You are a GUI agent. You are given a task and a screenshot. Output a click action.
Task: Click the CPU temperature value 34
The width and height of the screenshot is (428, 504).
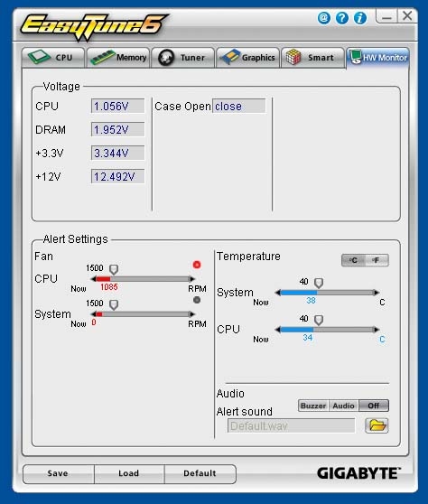click(308, 338)
